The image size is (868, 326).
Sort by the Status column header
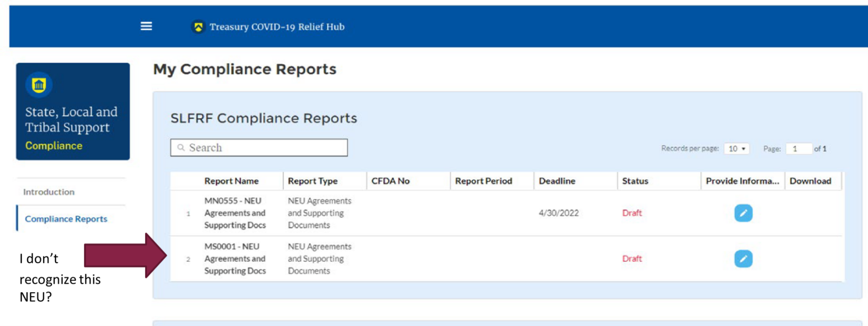click(635, 181)
